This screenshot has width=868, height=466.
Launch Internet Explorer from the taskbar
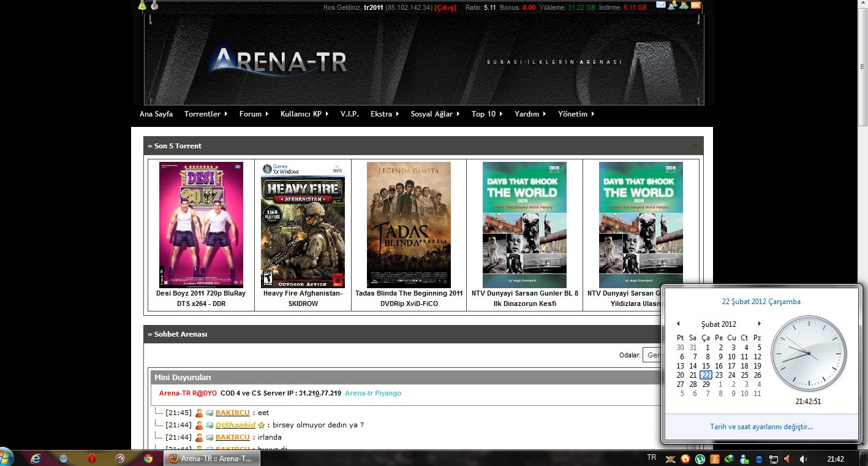(x=35, y=458)
